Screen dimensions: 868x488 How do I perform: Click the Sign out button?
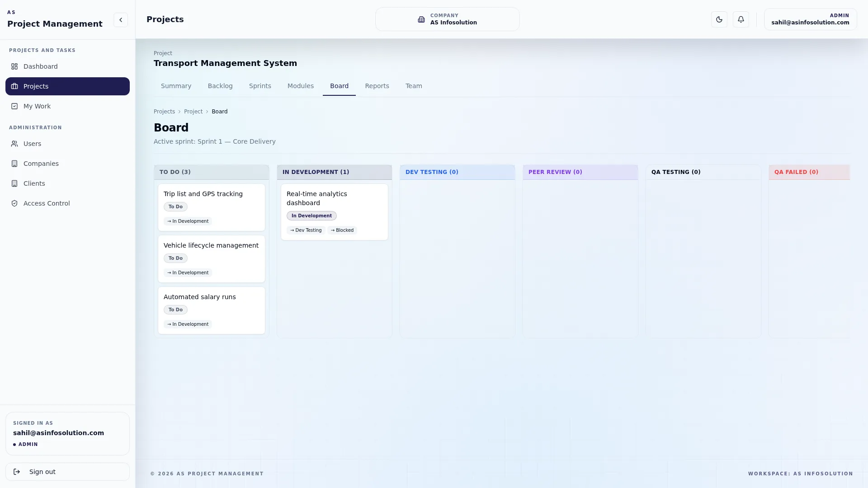click(67, 472)
